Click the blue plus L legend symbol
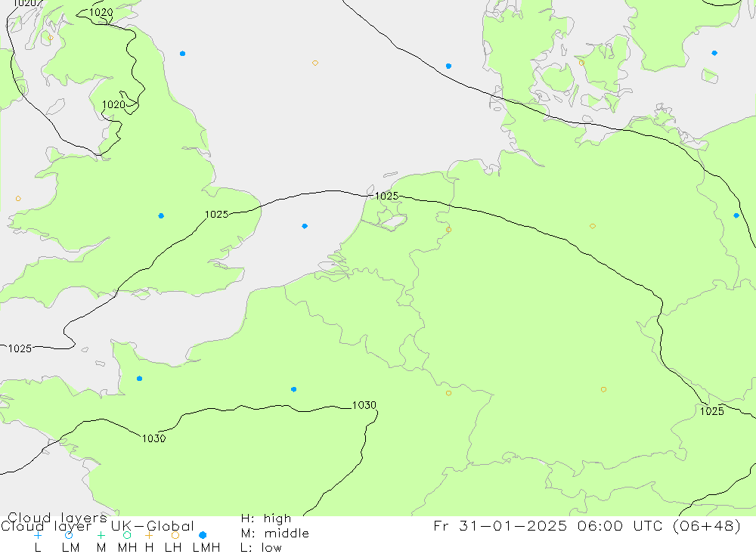Screen dimensions: 756x554 pyautogui.click(x=38, y=535)
